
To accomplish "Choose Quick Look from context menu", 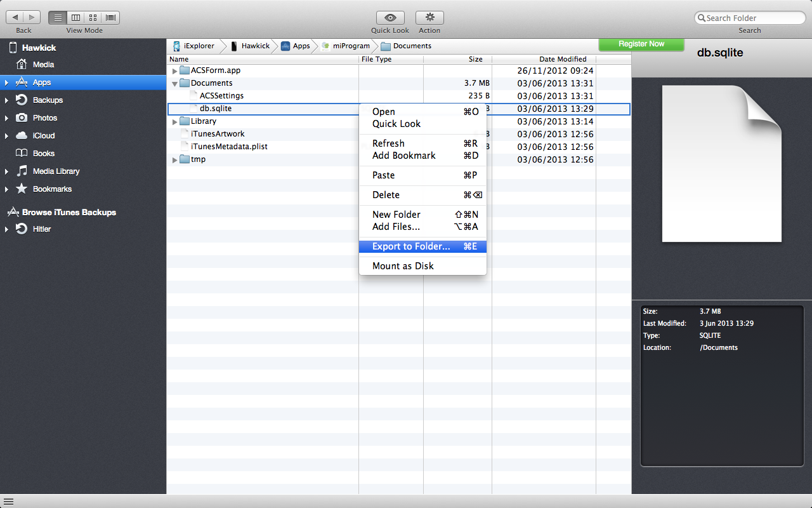I will click(422, 124).
